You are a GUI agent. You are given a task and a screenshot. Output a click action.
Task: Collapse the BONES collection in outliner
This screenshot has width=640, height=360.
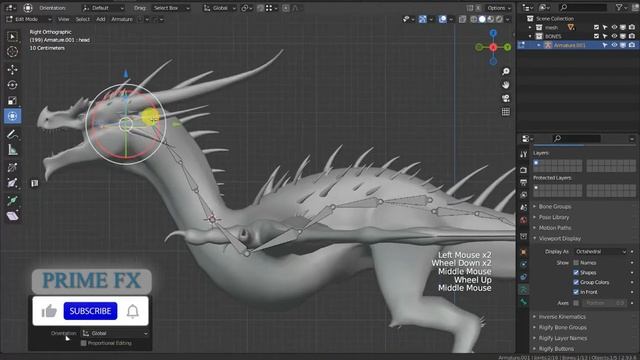pos(530,36)
